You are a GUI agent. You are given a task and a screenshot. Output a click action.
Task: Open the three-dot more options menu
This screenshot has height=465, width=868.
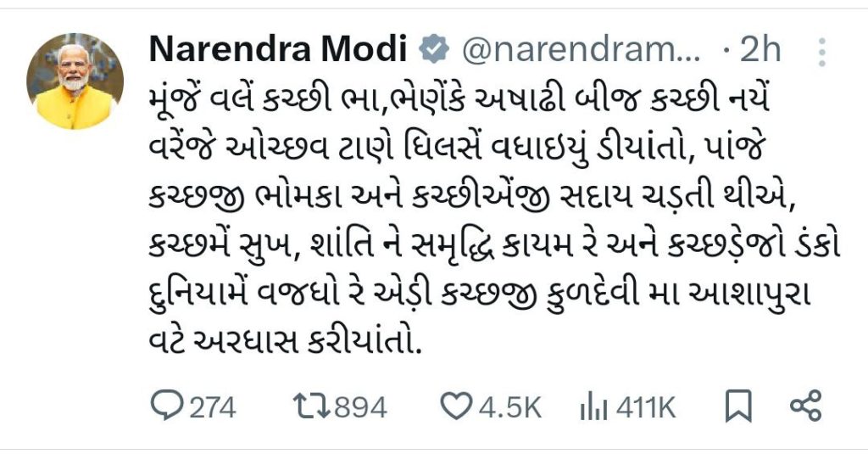click(x=821, y=53)
